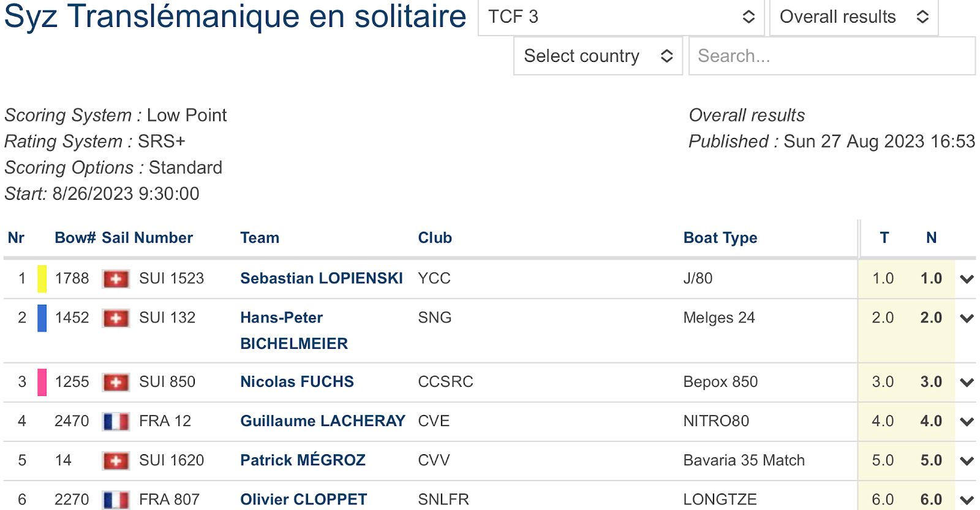This screenshot has height=510, width=980.
Task: Click the Swiss flag beside SUI 850
Action: [x=116, y=382]
